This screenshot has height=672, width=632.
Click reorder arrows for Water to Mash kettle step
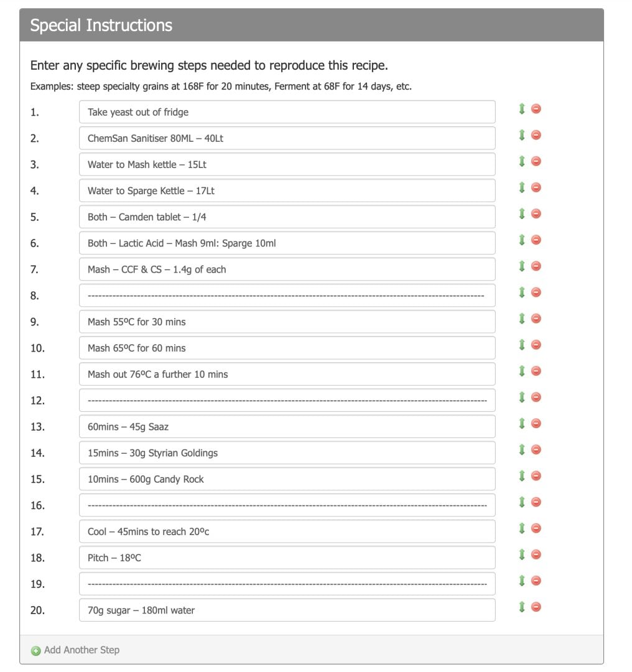coord(522,161)
